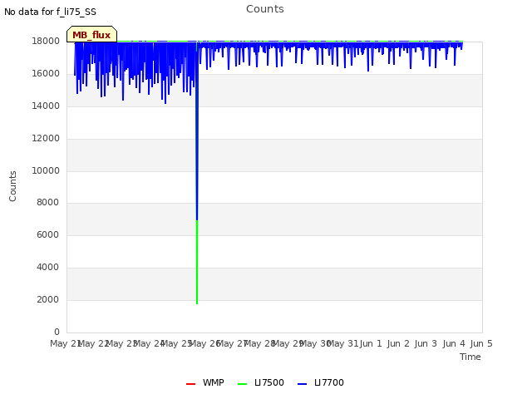Click the 'May 31' x-axis date label
The image size is (532, 399).
pyautogui.click(x=343, y=343)
